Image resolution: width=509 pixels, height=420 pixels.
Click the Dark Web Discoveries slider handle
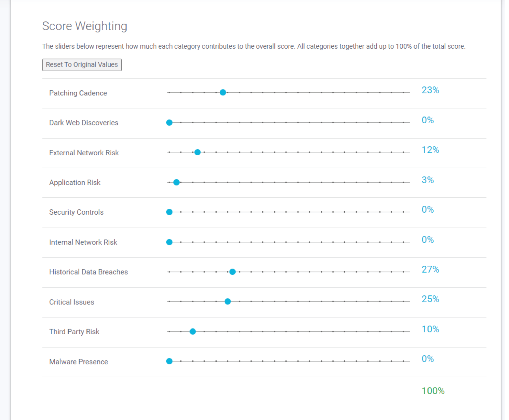169,123
